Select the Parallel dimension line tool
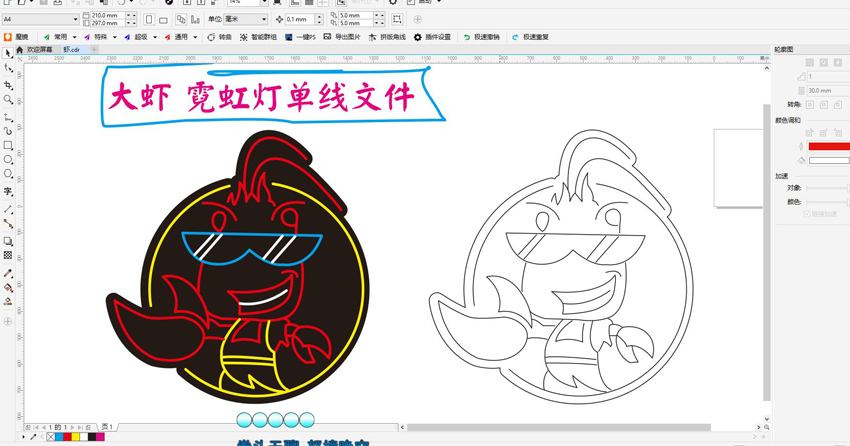Screen dimensions: 850x446 pyautogui.click(x=8, y=209)
